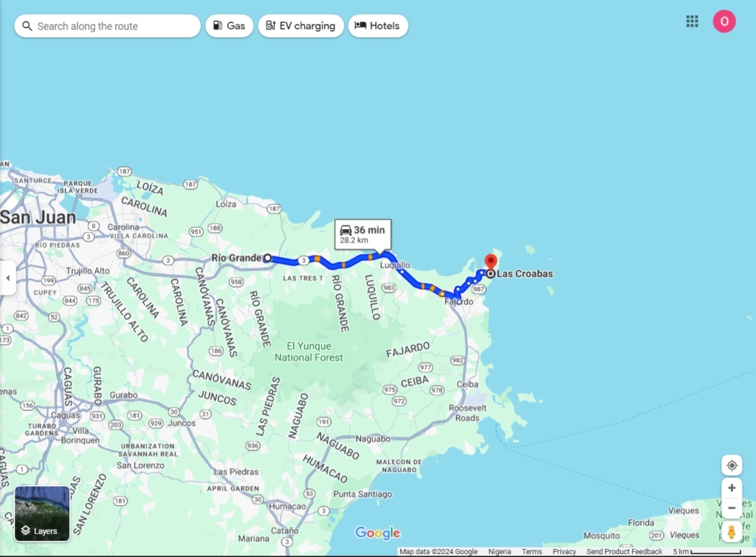756x557 pixels.
Task: Zoom out with the minus button
Action: point(732,508)
